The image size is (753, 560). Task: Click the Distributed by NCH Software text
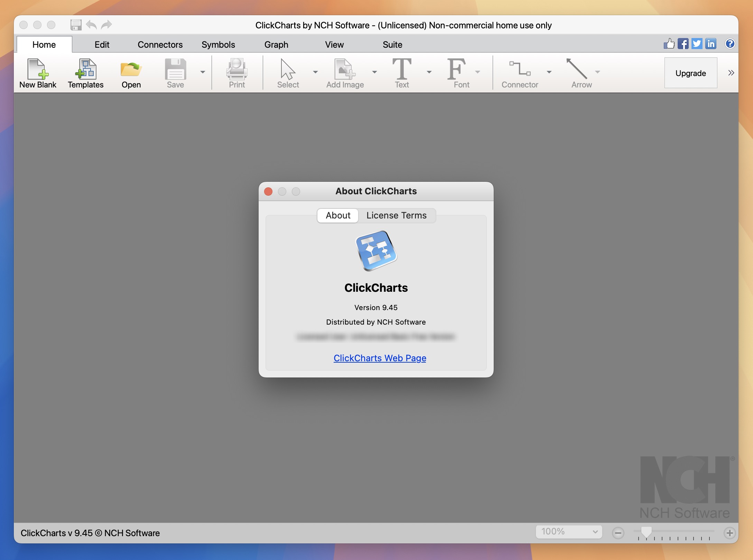coord(376,322)
